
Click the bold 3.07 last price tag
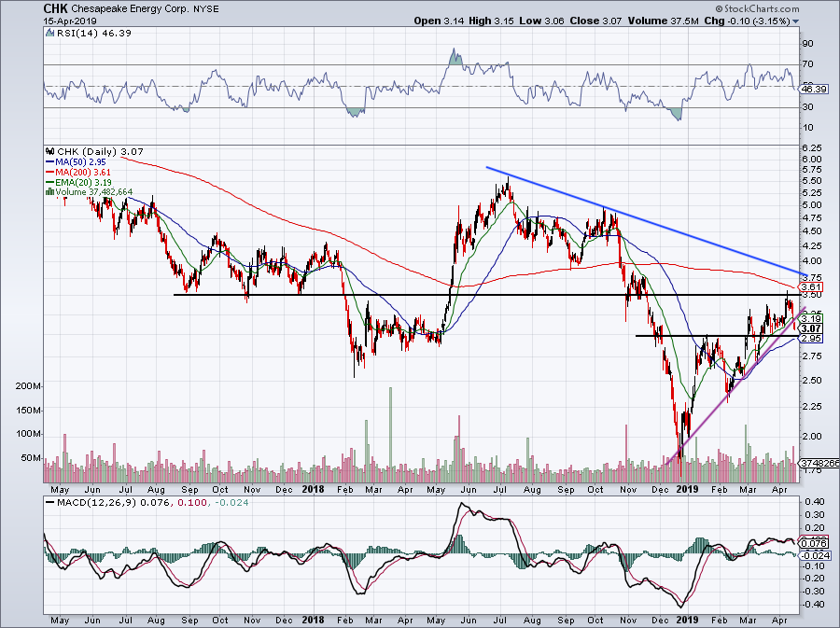(811, 328)
